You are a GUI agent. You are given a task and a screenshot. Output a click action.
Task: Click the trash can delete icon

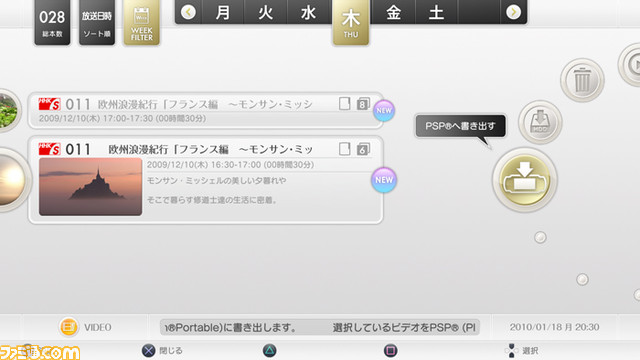[582, 80]
